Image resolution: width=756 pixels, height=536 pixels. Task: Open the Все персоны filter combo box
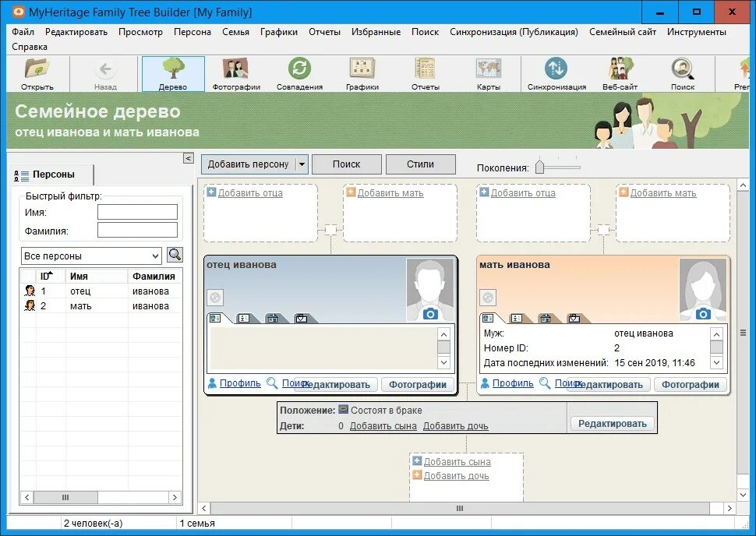click(x=91, y=256)
